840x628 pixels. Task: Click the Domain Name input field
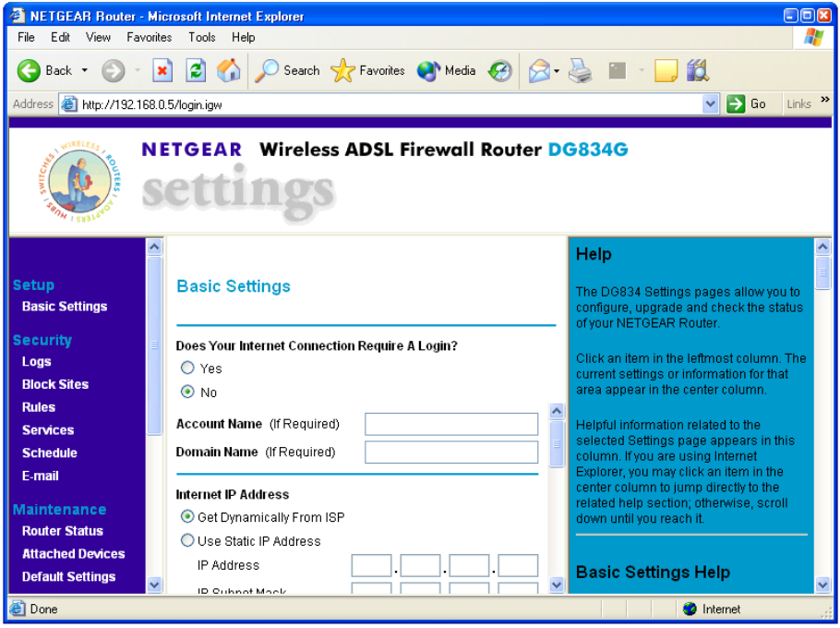[x=451, y=453]
